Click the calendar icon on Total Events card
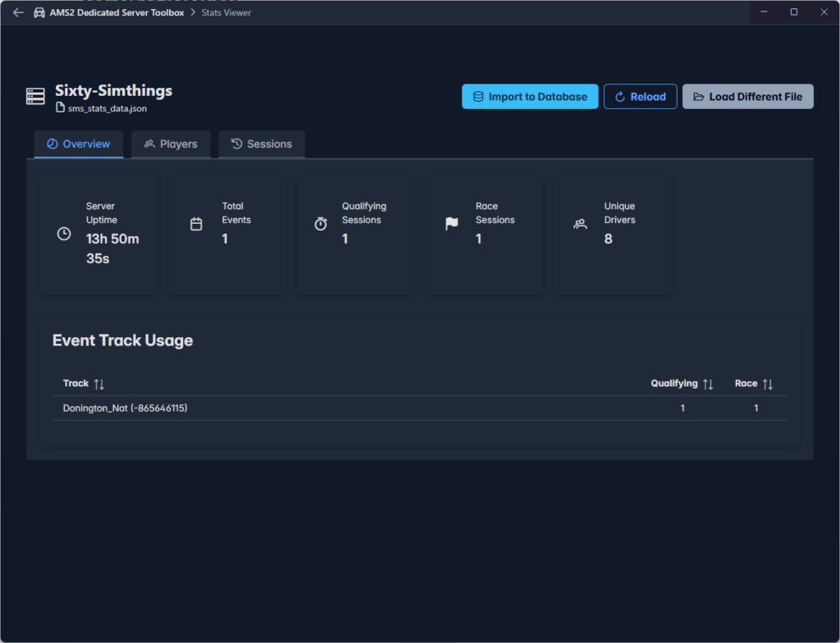 pos(196,224)
